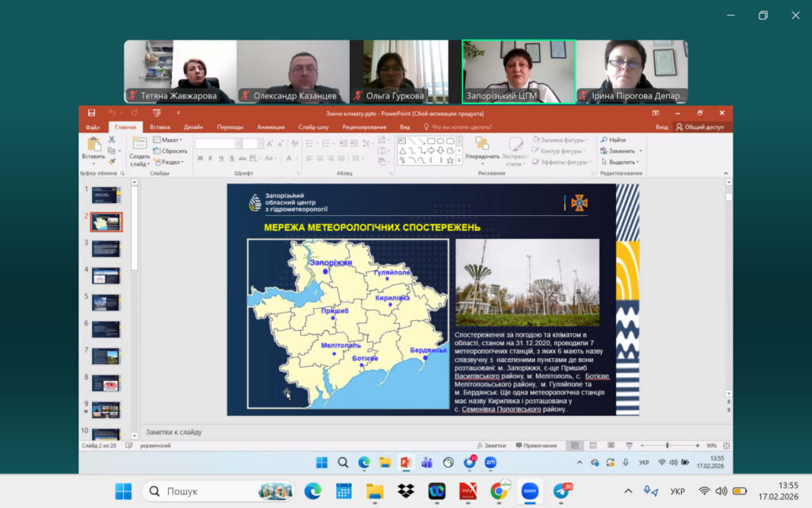Expand the Section (Раздел) dropdown
812x508 pixels.
(167, 162)
